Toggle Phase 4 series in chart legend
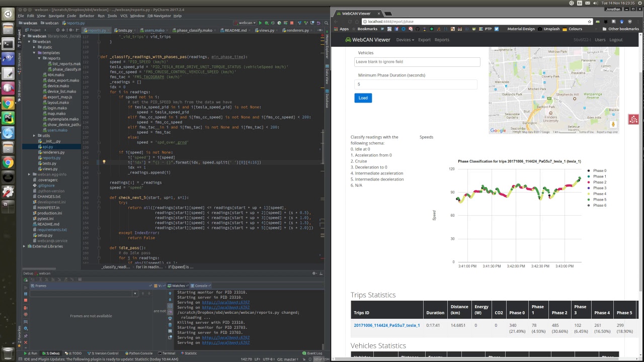The height and width of the screenshot is (362, 644). coord(597,194)
